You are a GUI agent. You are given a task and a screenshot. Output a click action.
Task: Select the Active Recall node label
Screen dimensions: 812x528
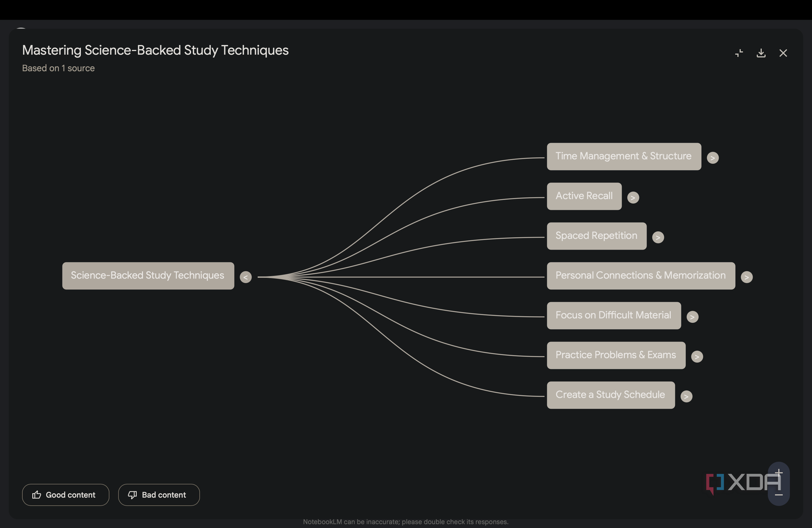tap(584, 196)
